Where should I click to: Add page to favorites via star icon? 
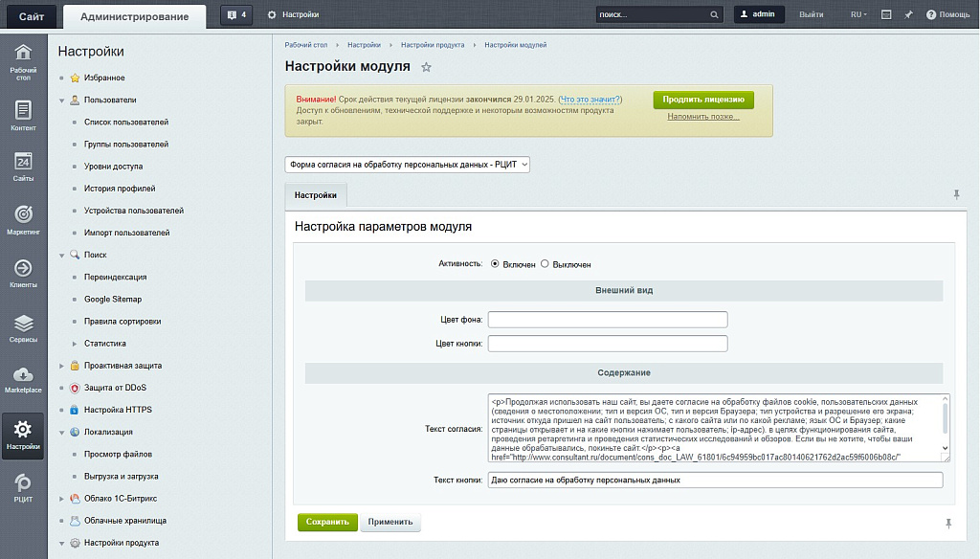click(427, 67)
